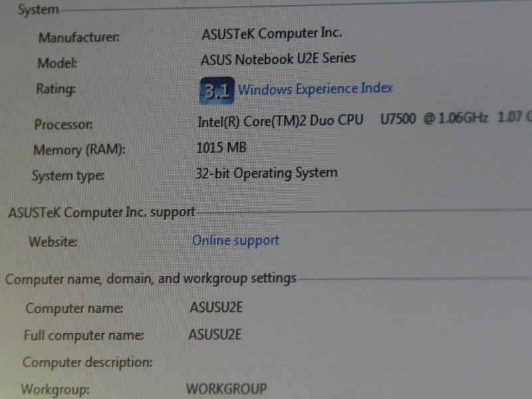The height and width of the screenshot is (399, 532).
Task: Click the 'Model:' label
Action: pos(57,63)
